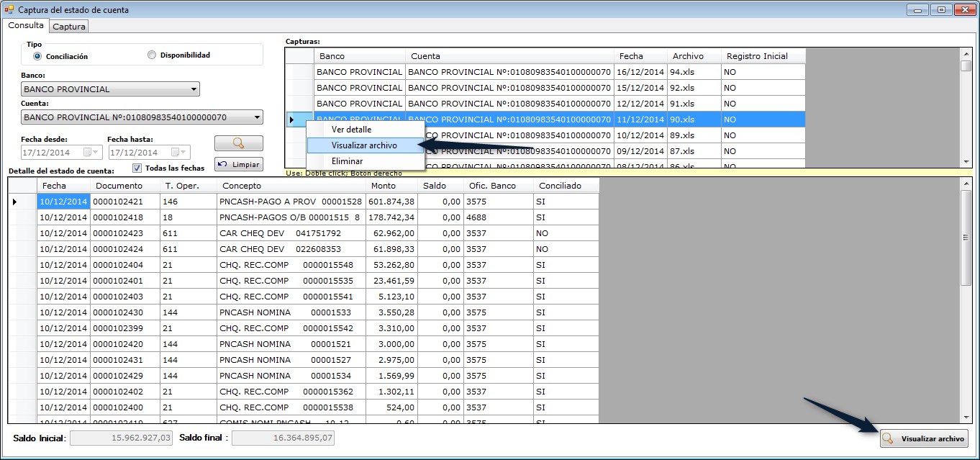Click the Registro Inicial column header
The width and height of the screenshot is (980, 460).
(763, 56)
